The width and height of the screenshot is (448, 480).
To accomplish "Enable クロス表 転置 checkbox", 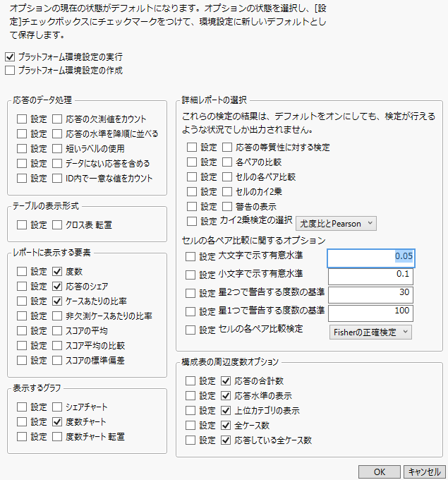I will click(x=57, y=225).
